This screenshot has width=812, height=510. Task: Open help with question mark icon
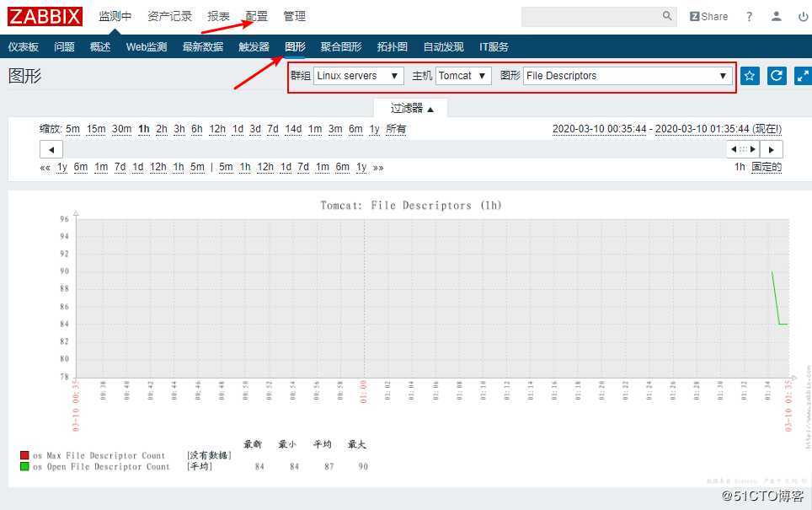point(749,16)
